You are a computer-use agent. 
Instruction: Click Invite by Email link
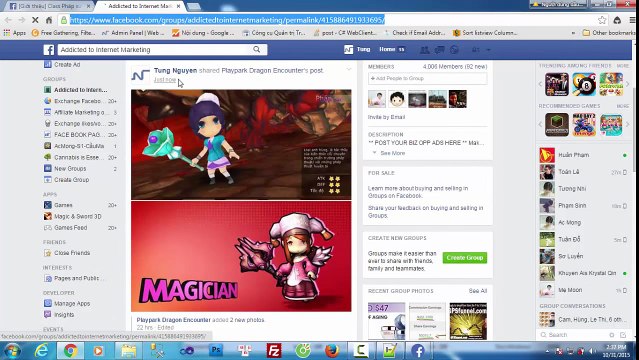click(x=386, y=117)
